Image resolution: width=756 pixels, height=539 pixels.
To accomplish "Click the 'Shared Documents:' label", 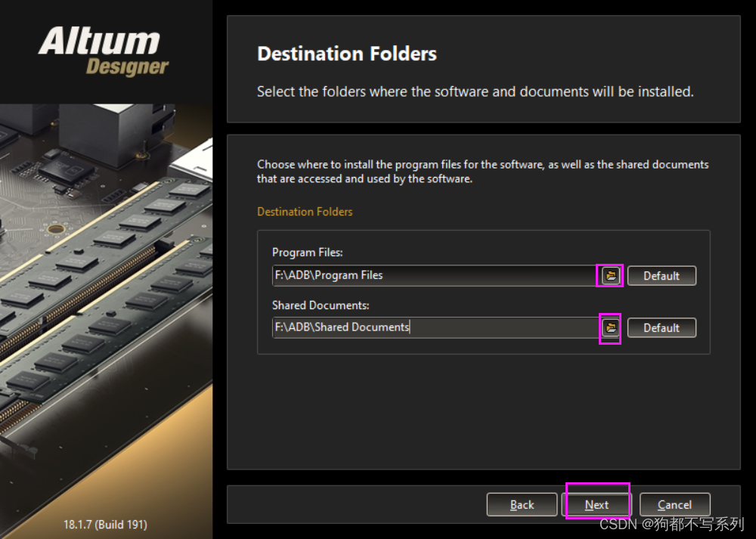I will [x=321, y=305].
